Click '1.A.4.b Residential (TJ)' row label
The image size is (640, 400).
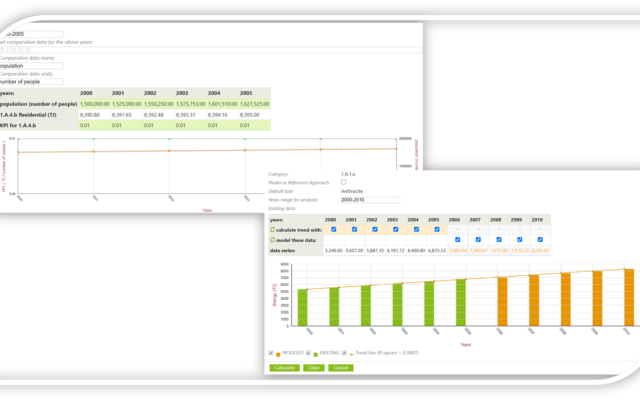tap(28, 115)
